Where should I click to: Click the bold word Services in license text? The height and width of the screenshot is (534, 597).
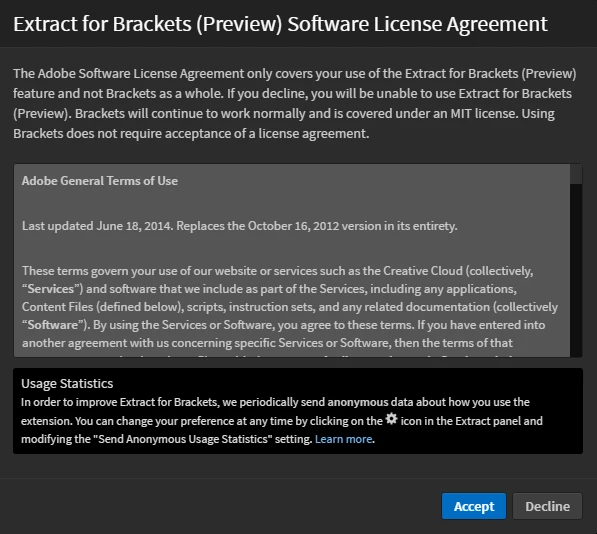(x=51, y=289)
